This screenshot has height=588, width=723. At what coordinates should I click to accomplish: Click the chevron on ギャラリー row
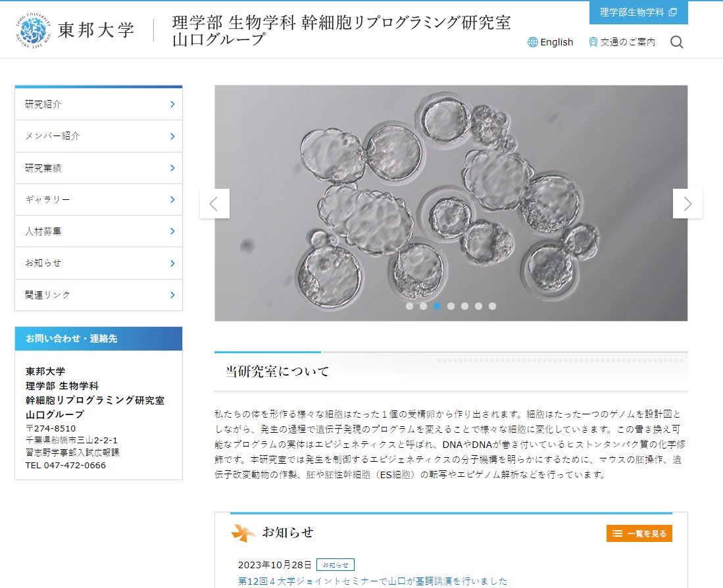coord(172,199)
